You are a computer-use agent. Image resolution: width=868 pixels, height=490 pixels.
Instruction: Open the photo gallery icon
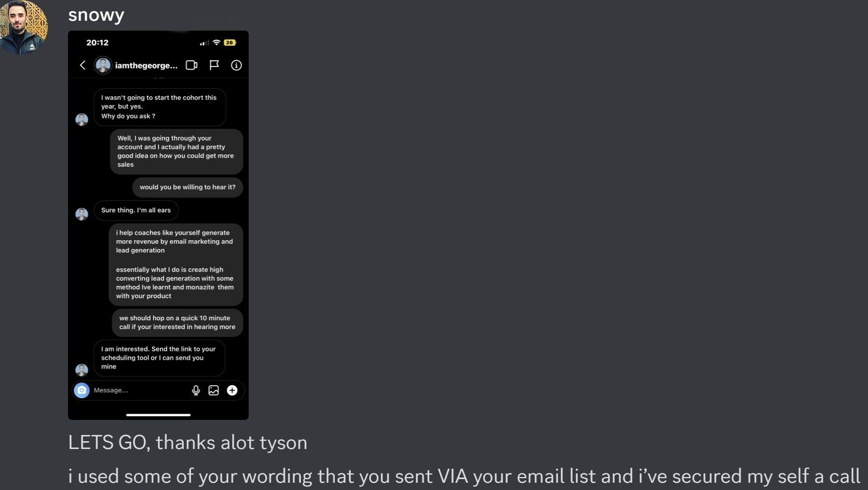[213, 390]
